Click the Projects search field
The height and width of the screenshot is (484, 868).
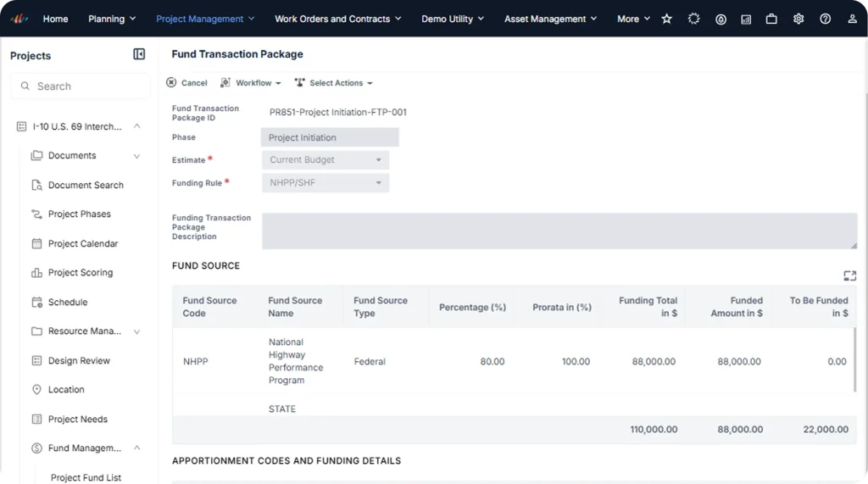pos(81,86)
